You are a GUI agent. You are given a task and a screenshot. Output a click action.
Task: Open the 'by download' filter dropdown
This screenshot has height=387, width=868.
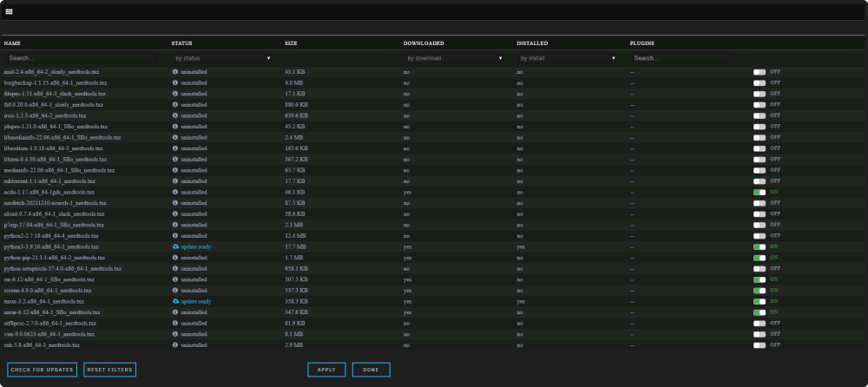pyautogui.click(x=455, y=58)
